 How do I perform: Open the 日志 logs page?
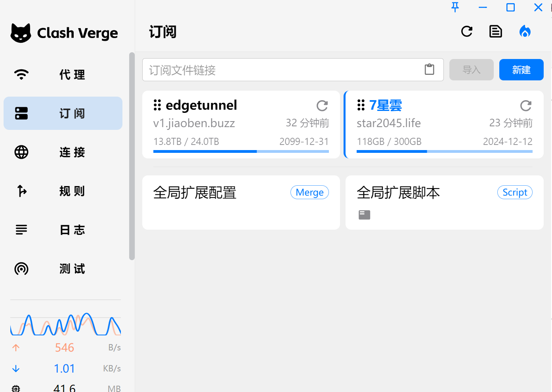click(x=63, y=230)
